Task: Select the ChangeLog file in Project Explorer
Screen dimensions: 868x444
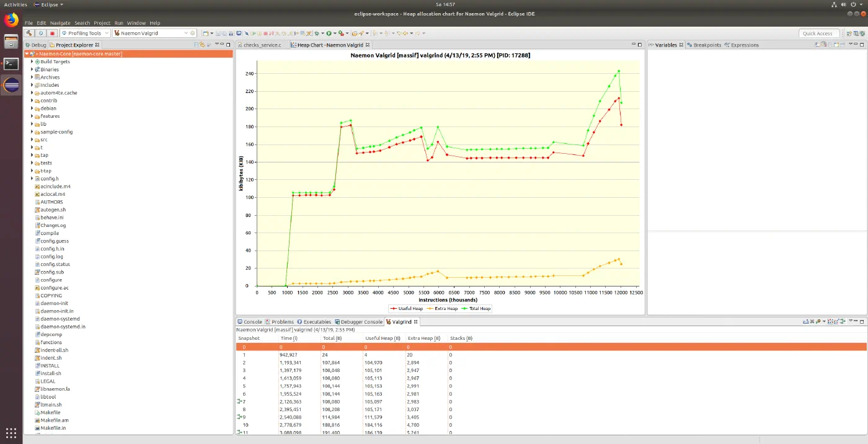Action: pos(50,225)
